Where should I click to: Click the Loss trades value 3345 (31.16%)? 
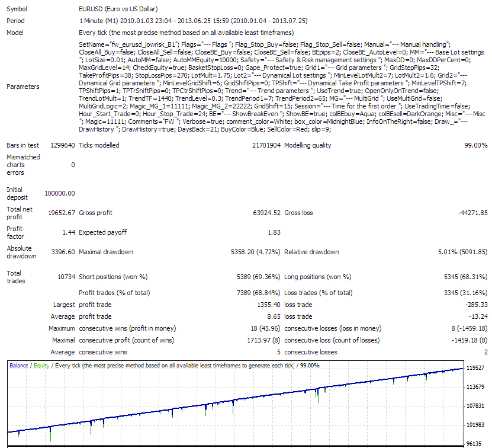coord(465,293)
